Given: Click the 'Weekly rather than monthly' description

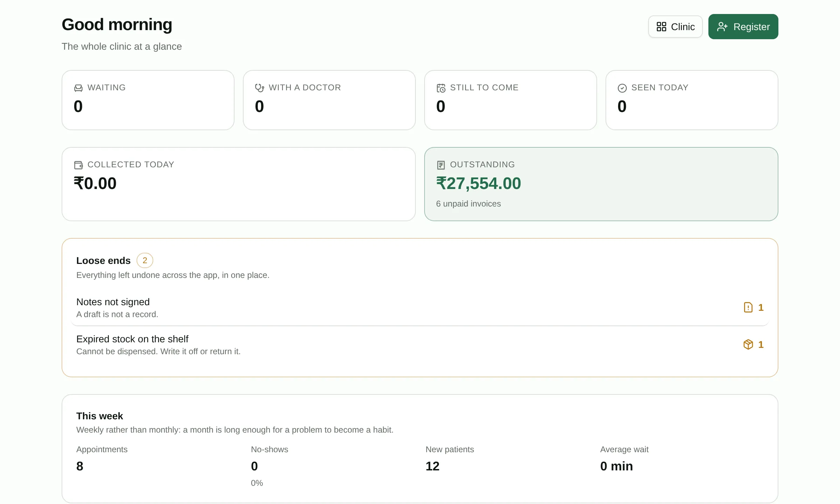Looking at the screenshot, I should pyautogui.click(x=235, y=430).
